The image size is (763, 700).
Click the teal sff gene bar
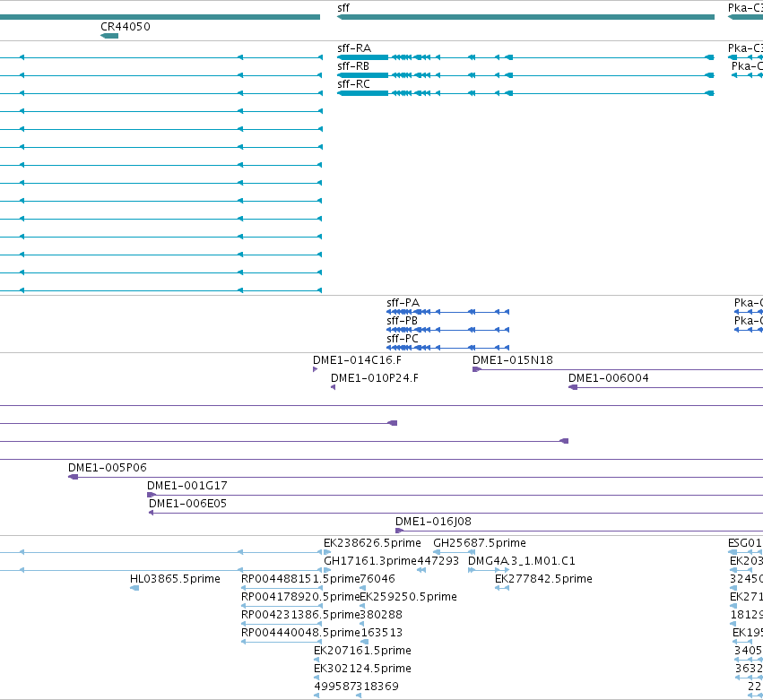[x=525, y=17]
